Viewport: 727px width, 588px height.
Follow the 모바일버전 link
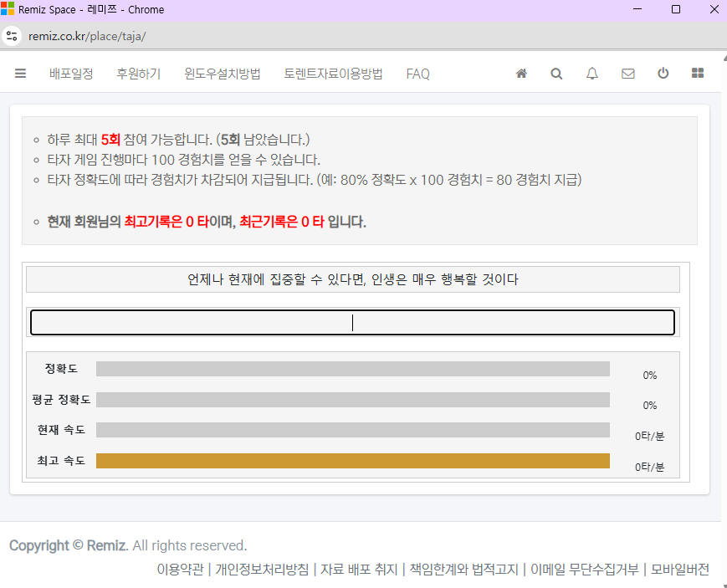[679, 569]
